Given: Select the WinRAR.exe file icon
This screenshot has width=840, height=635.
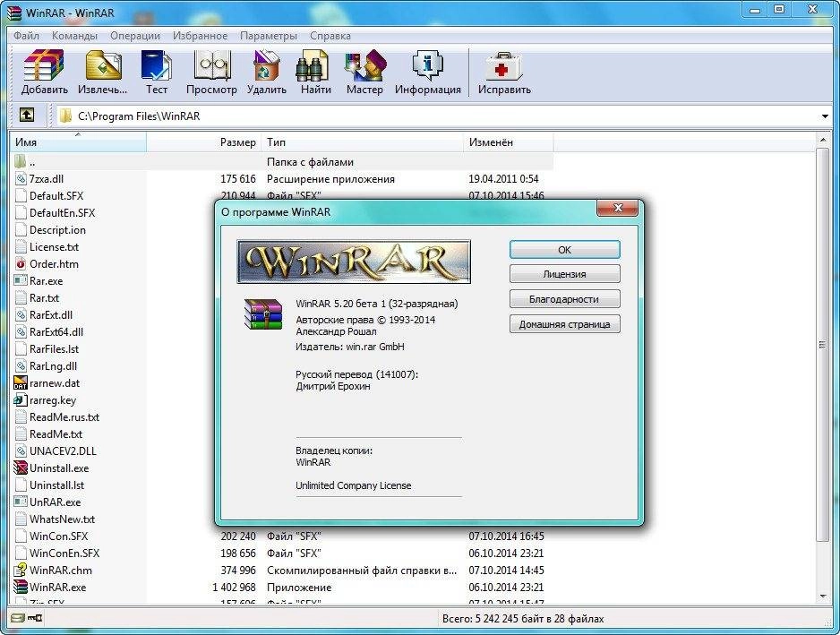Looking at the screenshot, I should coord(21,587).
